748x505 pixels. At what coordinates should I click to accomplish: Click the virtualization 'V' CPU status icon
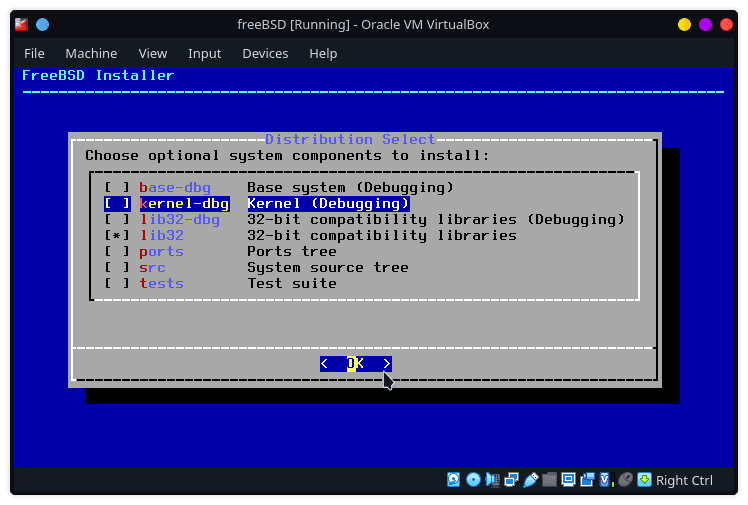coord(606,480)
